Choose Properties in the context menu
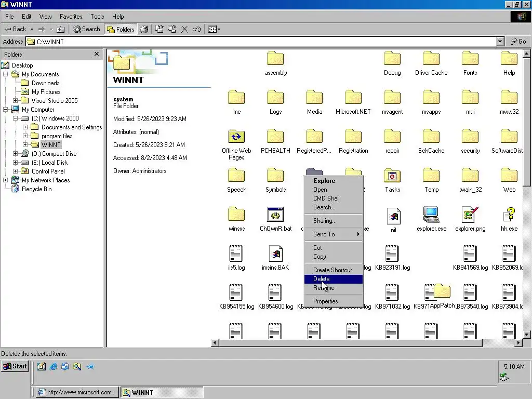Viewport: 532px width, 399px height. pos(334,301)
